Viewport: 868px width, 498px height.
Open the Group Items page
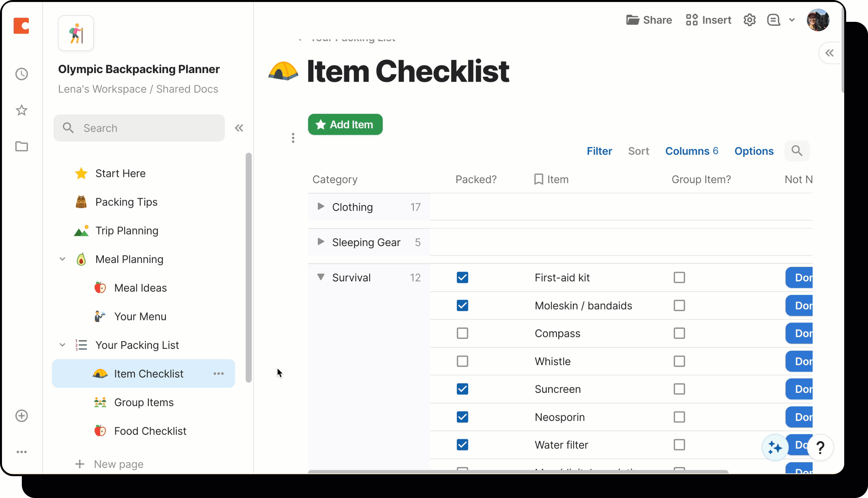[143, 402]
